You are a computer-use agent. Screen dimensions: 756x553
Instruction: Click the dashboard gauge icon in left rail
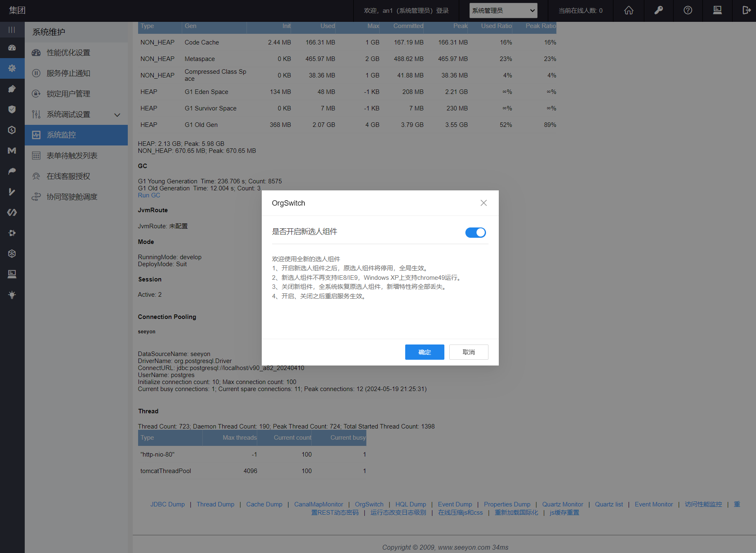pyautogui.click(x=12, y=48)
